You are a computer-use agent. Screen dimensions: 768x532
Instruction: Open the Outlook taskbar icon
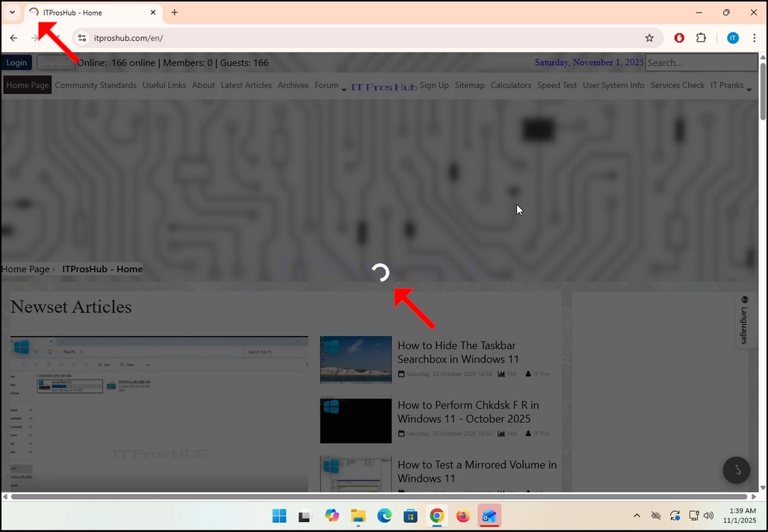coord(489,516)
